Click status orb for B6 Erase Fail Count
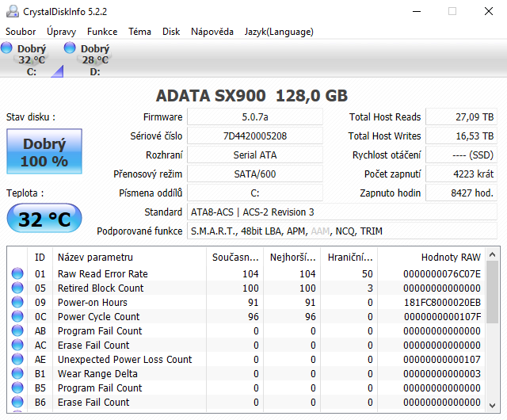507x420 pixels. tap(17, 402)
